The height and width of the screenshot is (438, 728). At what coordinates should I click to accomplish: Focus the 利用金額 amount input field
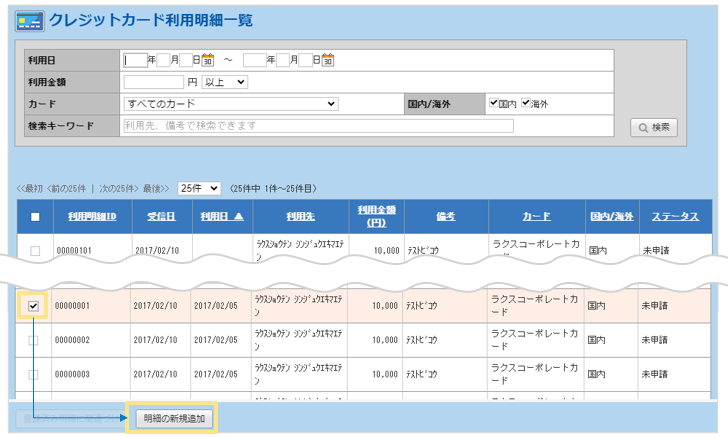[x=153, y=81]
